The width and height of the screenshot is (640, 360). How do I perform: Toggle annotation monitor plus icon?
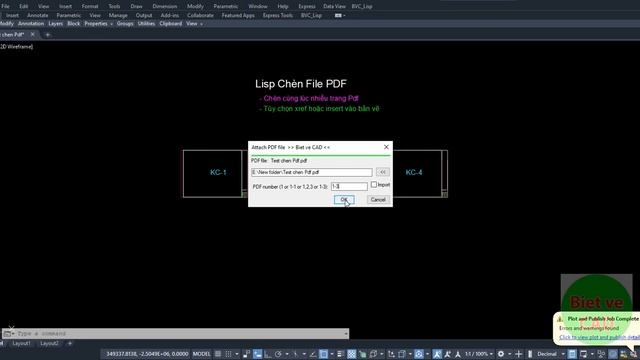[519, 354]
